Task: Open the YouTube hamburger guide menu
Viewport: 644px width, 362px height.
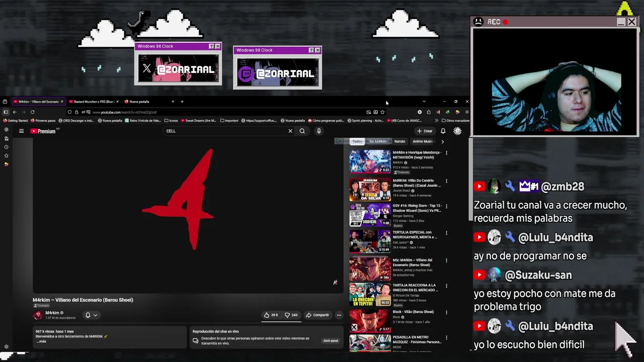Action: [x=21, y=131]
